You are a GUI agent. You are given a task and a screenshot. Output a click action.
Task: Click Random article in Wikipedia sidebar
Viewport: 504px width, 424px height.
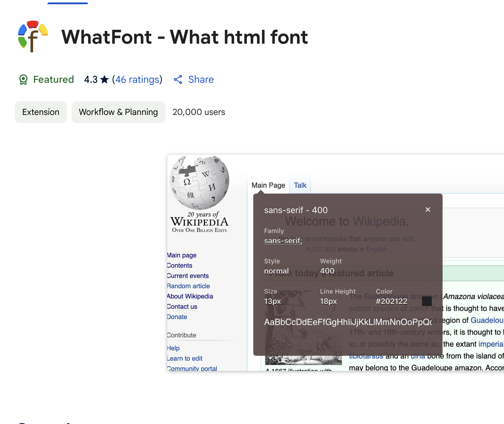coord(189,286)
